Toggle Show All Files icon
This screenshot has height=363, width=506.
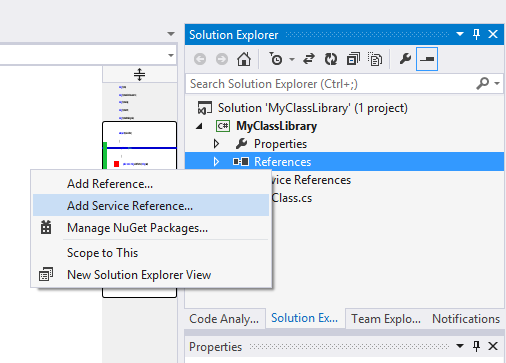(x=375, y=59)
